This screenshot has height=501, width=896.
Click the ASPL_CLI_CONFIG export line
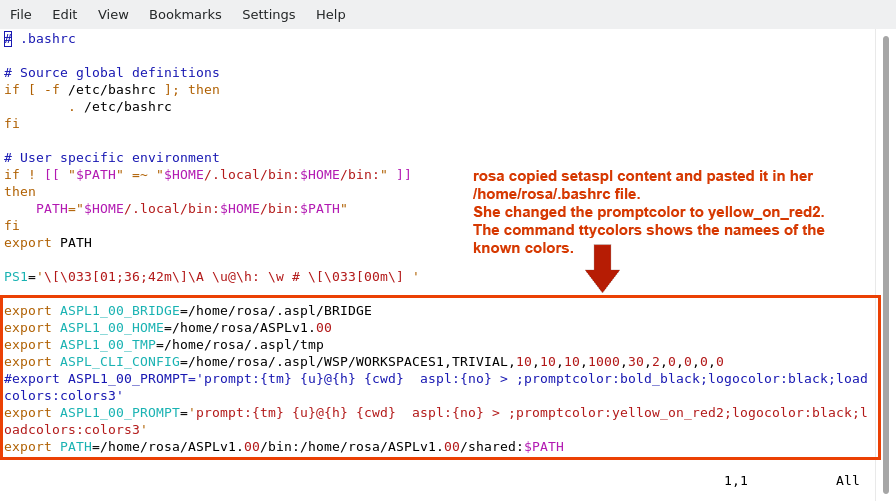point(363,362)
